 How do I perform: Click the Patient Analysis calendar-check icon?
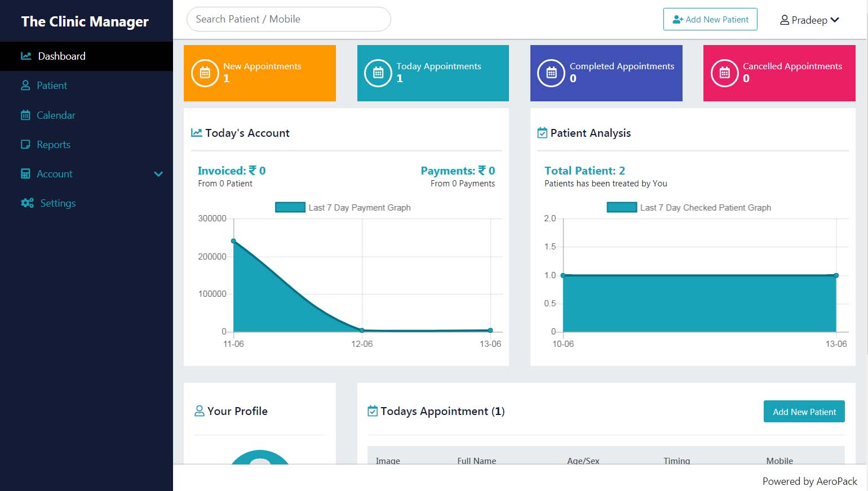click(542, 133)
